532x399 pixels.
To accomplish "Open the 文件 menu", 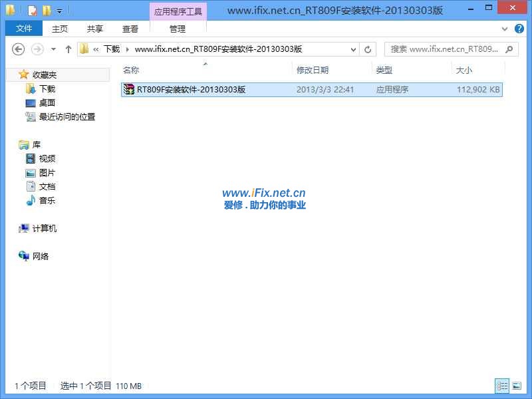I will click(24, 29).
